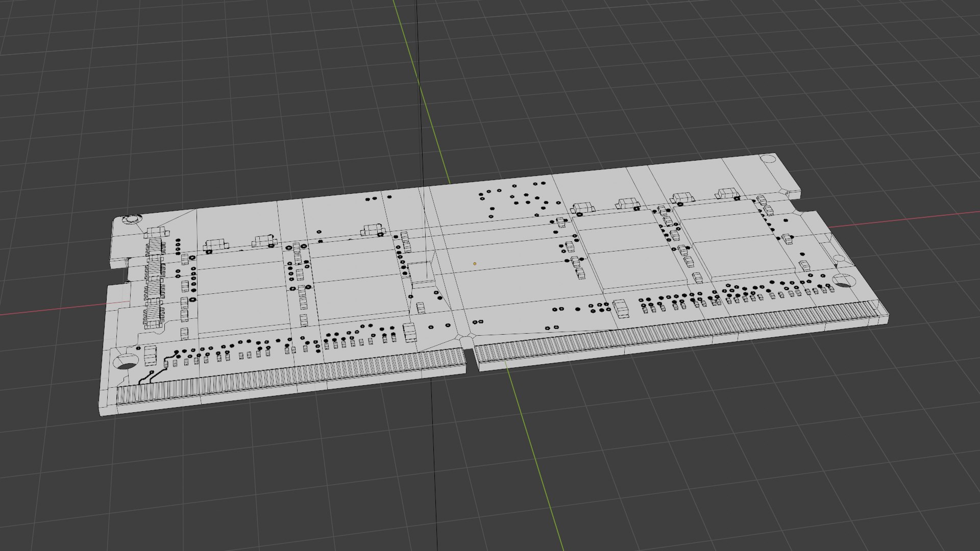
Task: Select the oval mounting hole near right contacts
Action: coord(843,280)
